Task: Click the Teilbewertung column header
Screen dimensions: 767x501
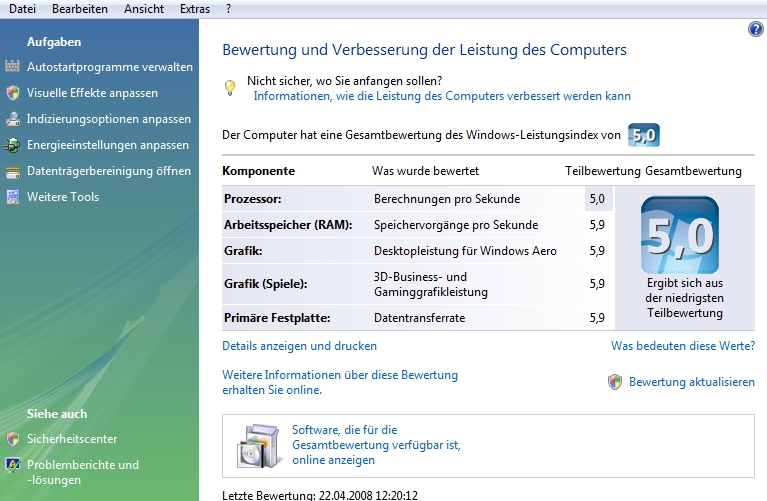Action: click(x=603, y=171)
